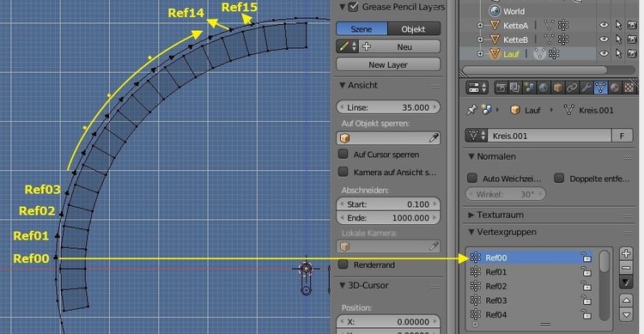
Task: Open the Modifiers wrench tab
Action: coord(586,88)
